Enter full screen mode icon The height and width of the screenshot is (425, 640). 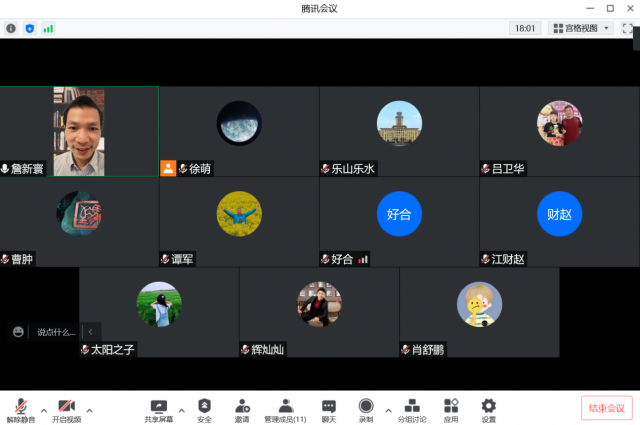coord(627,28)
